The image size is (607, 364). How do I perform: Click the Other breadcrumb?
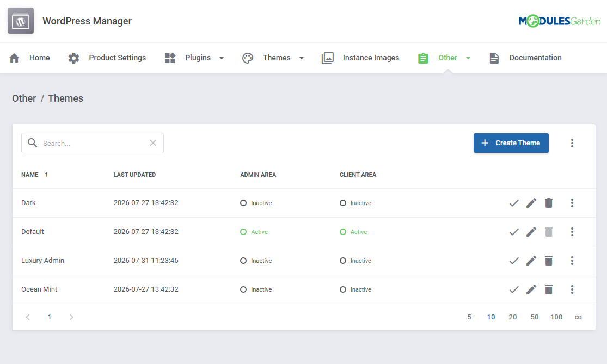[x=24, y=98]
